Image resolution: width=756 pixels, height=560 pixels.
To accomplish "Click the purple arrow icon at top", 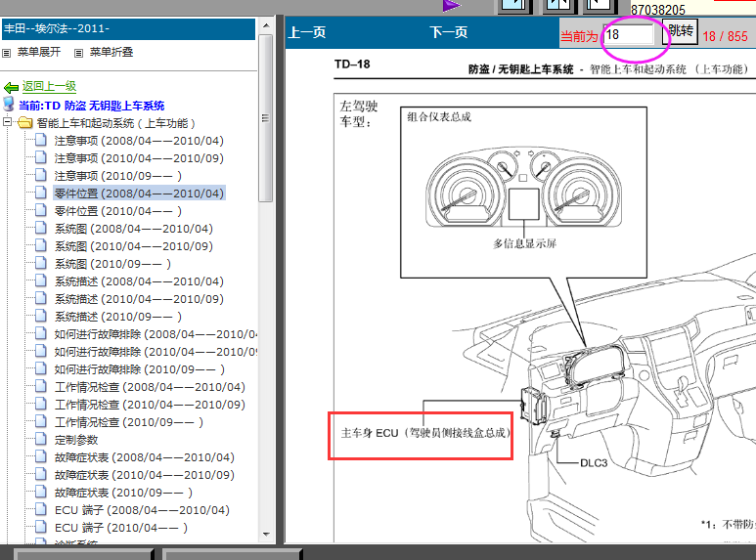I will (452, 5).
